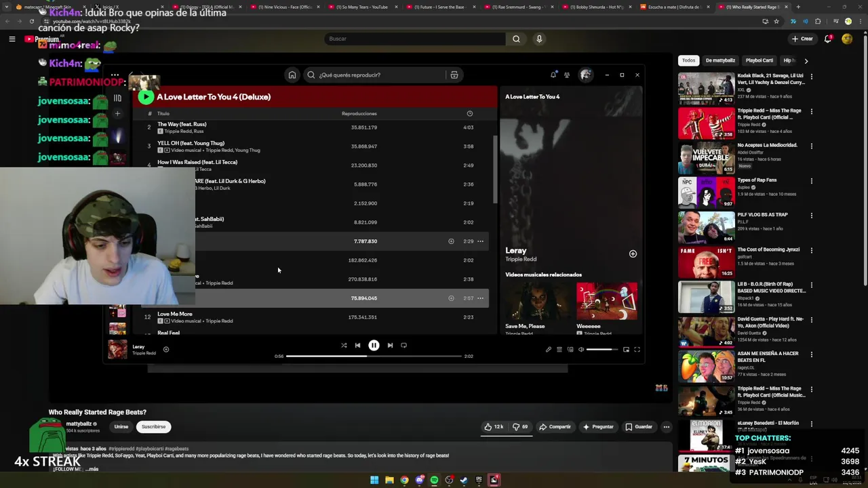Select the Playboi Carti filter chip
Image resolution: width=868 pixels, height=488 pixels.
(x=759, y=60)
